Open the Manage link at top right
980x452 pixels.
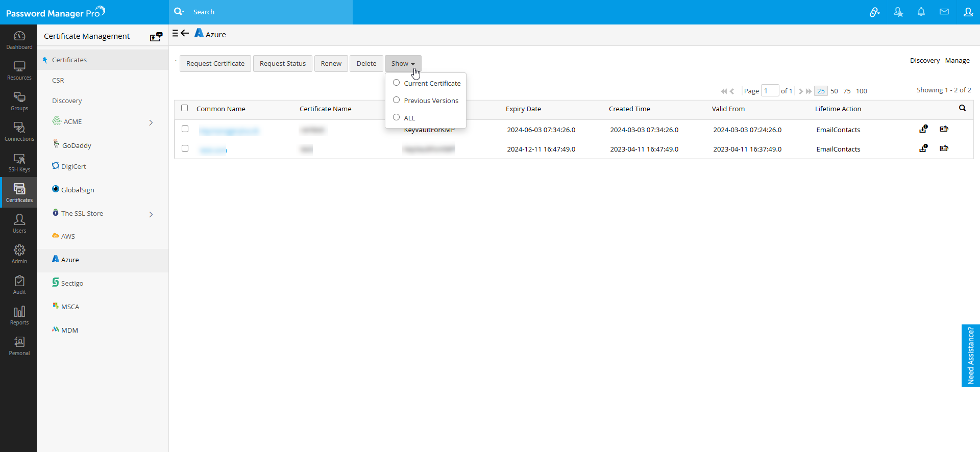[x=957, y=60]
